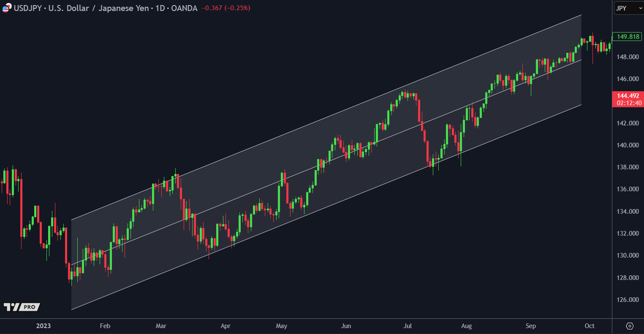Click the 2023 label on time axis
644x334 pixels.
pos(43,326)
